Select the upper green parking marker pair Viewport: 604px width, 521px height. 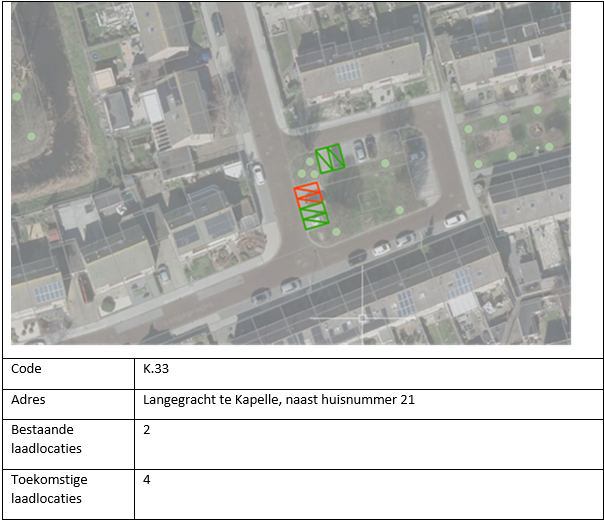[330, 158]
